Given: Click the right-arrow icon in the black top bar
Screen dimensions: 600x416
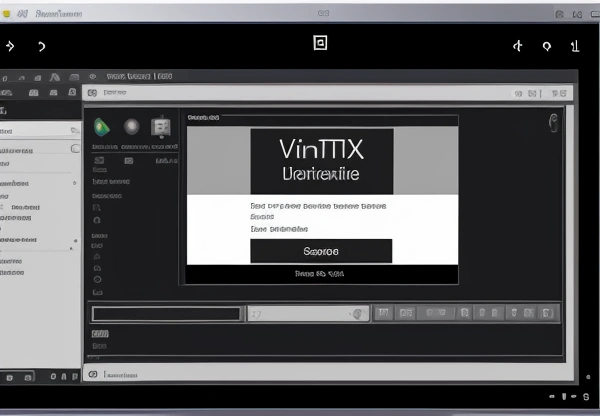Looking at the screenshot, I should 10,46.
